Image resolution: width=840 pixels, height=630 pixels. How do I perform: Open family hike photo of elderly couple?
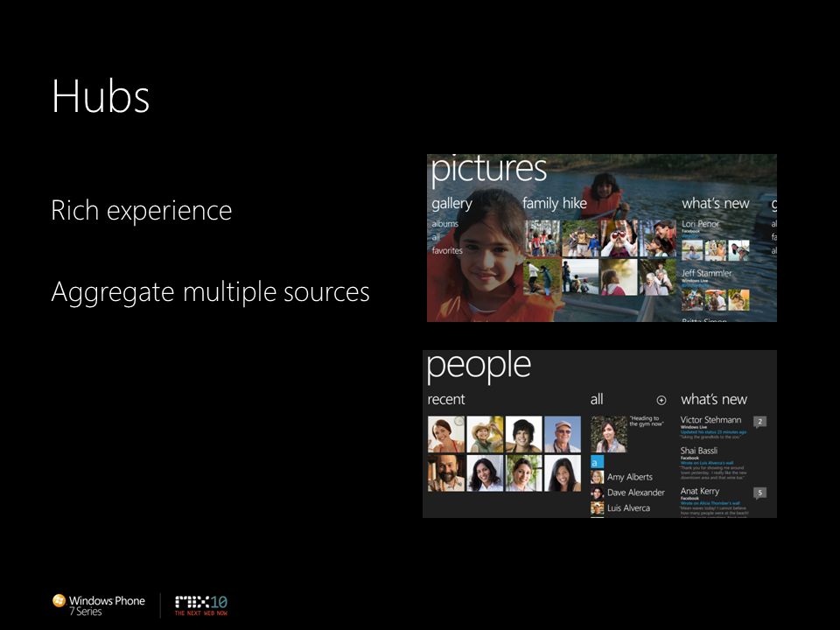pos(657,277)
